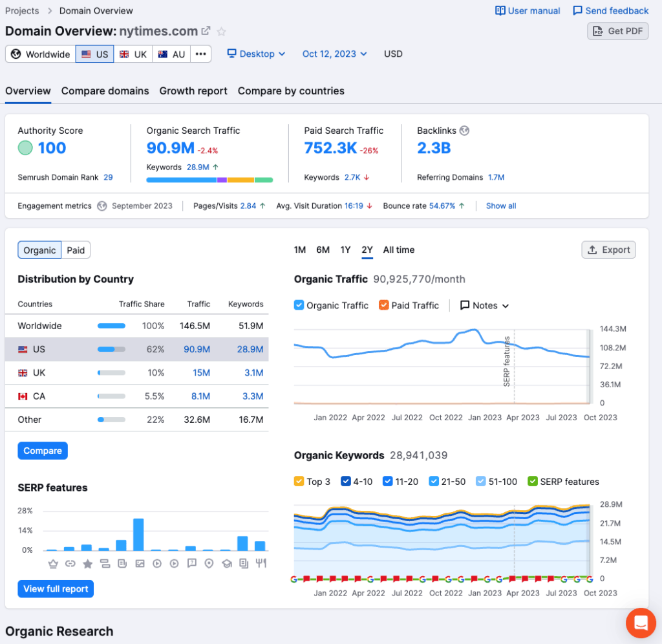Switch to the Compare domains tab

pyautogui.click(x=105, y=91)
